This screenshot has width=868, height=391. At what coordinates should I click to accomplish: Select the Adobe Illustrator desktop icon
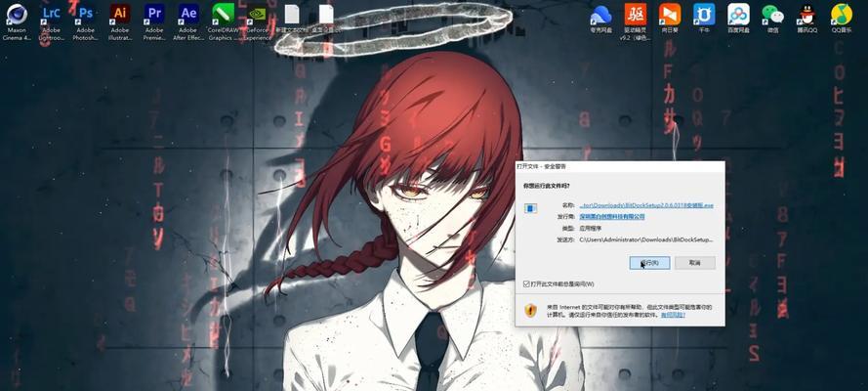(x=119, y=22)
